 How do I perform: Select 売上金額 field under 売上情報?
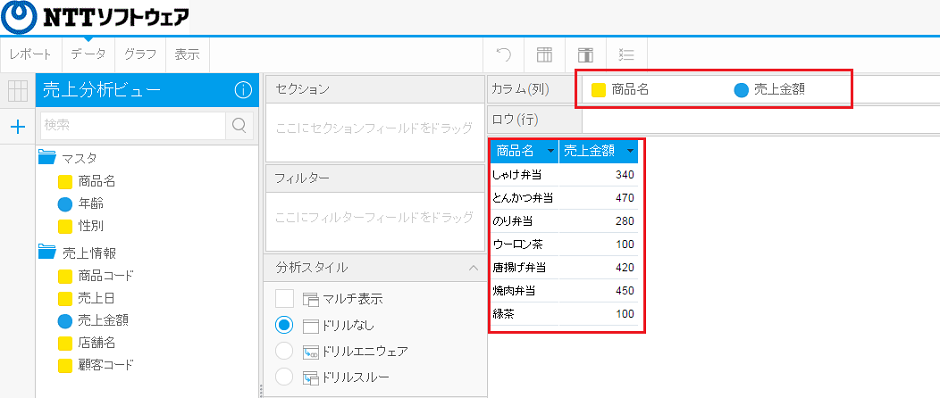tap(103, 321)
